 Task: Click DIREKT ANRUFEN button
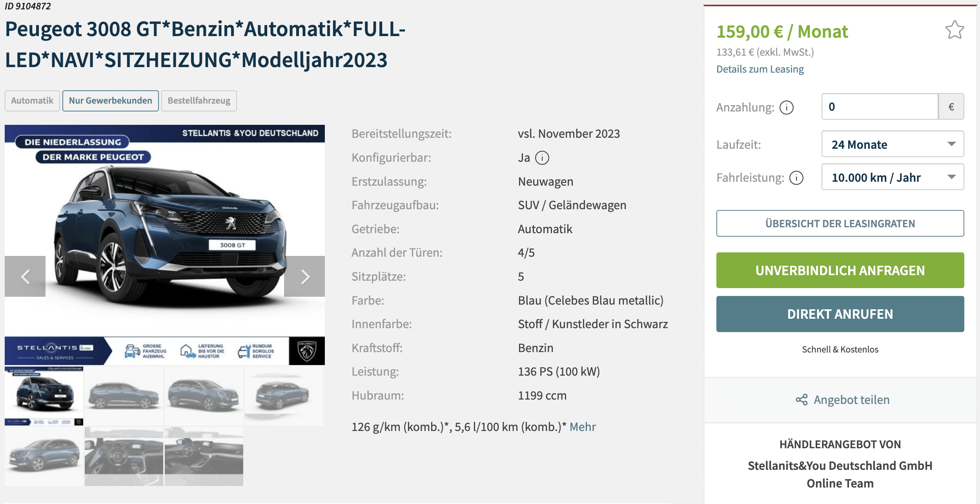[x=840, y=314]
